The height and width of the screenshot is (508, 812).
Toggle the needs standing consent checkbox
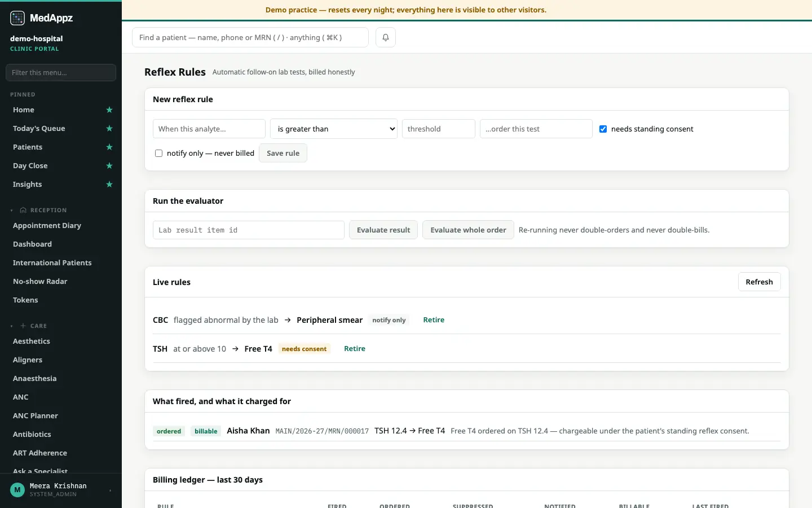(603, 129)
